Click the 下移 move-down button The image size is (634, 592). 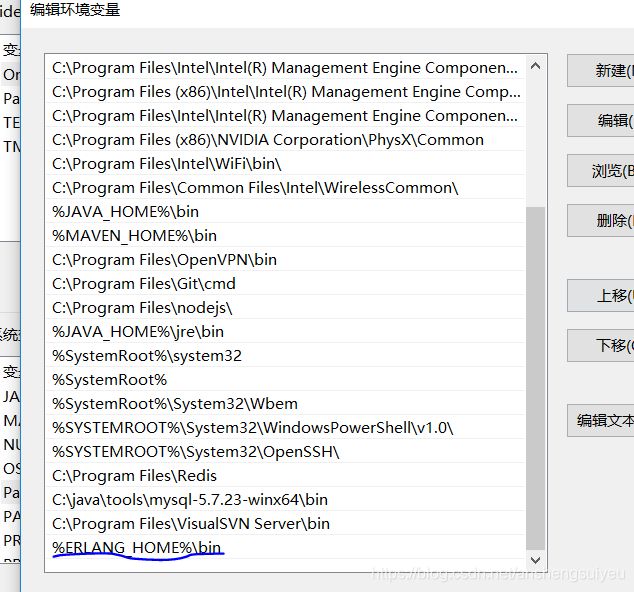pos(601,345)
